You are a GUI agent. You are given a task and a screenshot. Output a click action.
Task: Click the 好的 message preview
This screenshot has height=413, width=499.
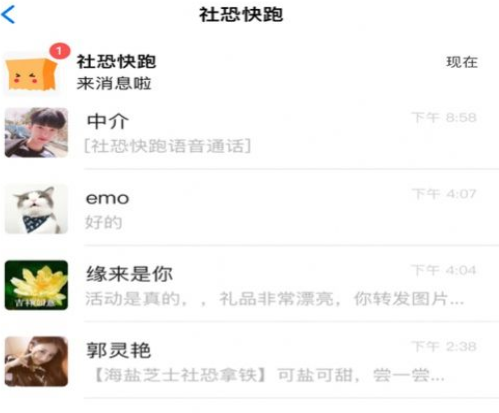pos(103,222)
